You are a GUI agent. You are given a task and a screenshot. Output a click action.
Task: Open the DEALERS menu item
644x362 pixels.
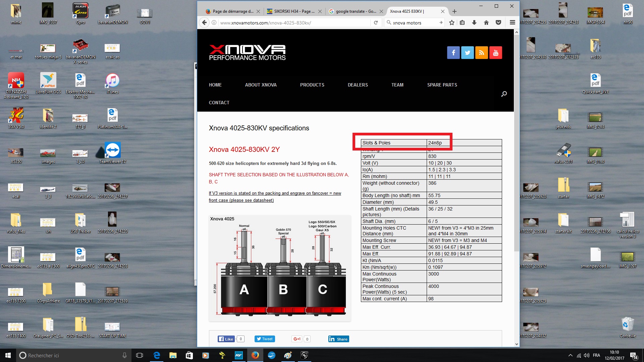tap(358, 85)
